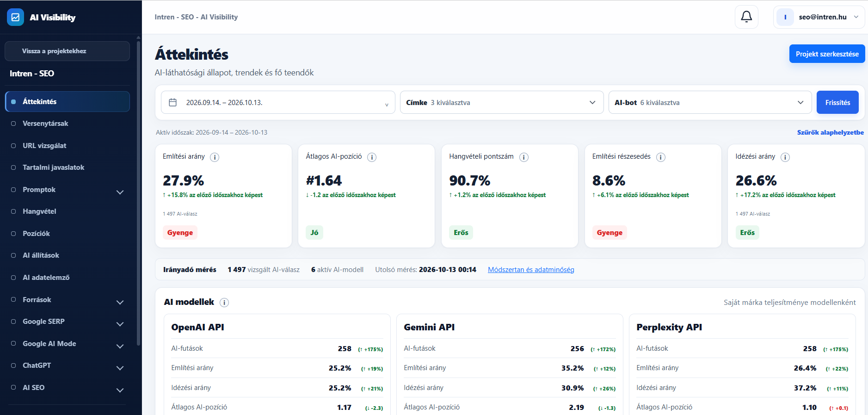Image resolution: width=868 pixels, height=415 pixels.
Task: Show info for Hangvételi pontszám card
Action: coord(524,157)
